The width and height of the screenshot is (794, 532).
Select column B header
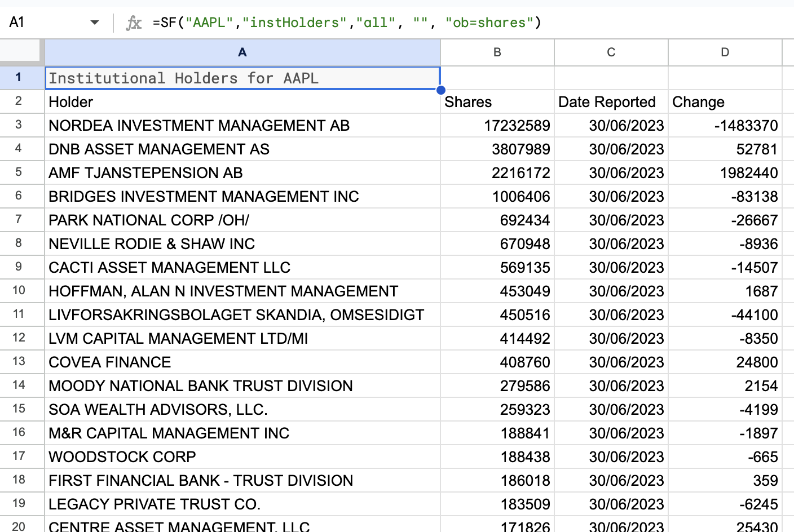click(x=497, y=52)
